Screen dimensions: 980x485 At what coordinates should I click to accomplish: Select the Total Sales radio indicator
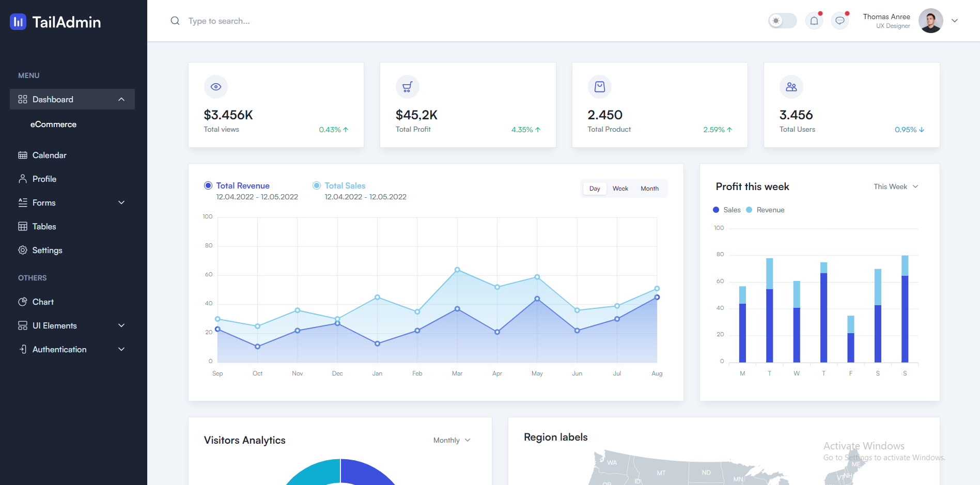tap(317, 185)
